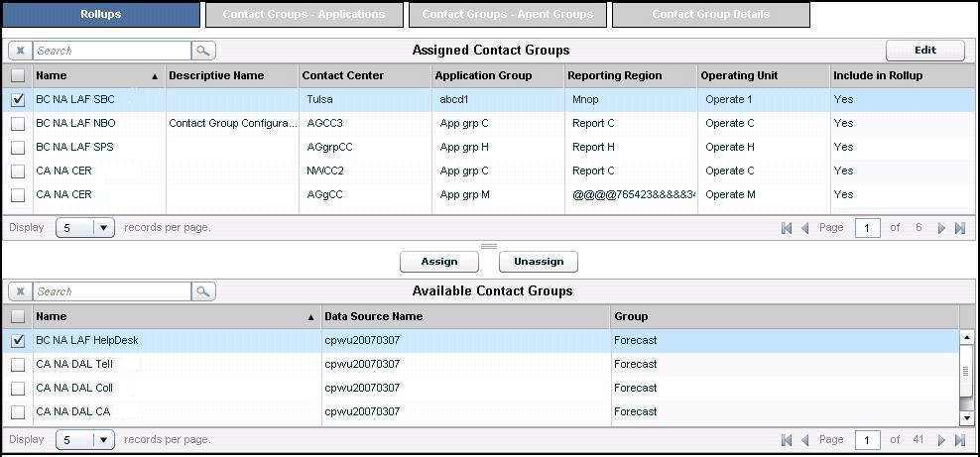Jump to last page of Assigned Contact Groups
The height and width of the screenshot is (457, 980).
tap(959, 228)
